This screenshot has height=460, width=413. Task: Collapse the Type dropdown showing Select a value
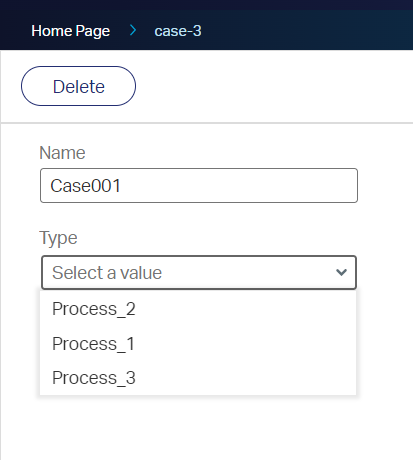click(199, 272)
